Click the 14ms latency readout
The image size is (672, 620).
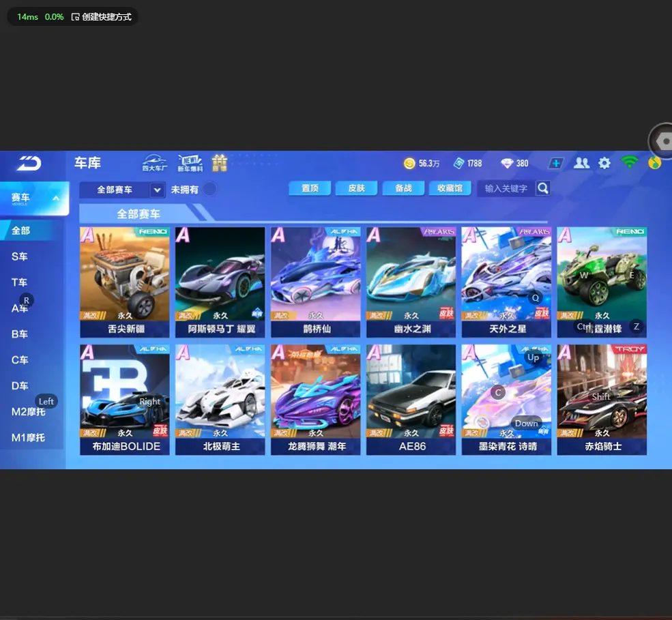(27, 17)
